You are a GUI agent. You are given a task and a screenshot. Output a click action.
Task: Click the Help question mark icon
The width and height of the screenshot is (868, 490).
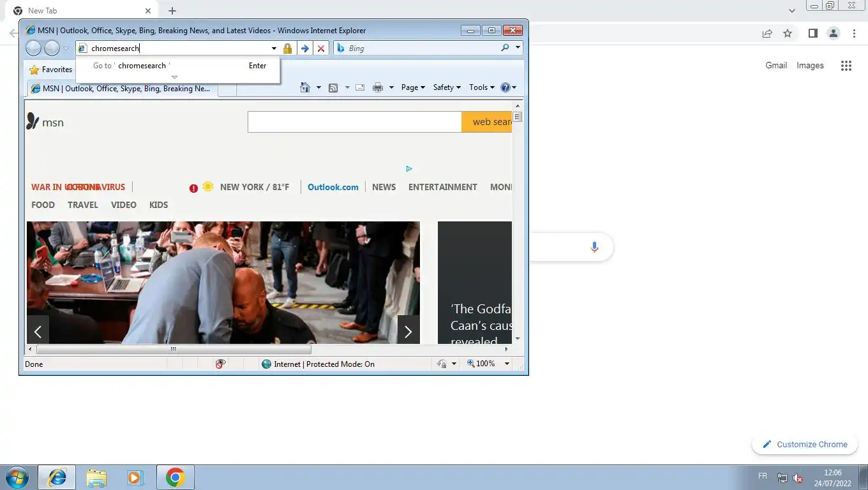click(x=505, y=87)
